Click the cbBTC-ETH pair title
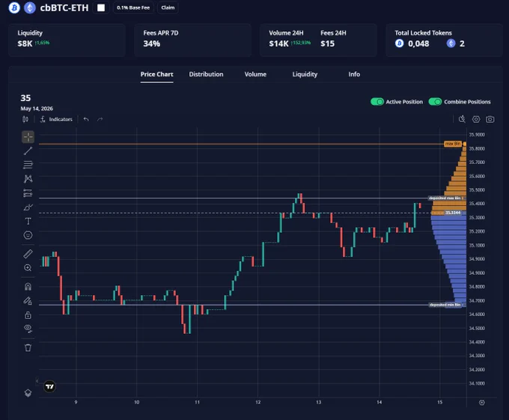The width and height of the screenshot is (509, 420). coord(64,7)
